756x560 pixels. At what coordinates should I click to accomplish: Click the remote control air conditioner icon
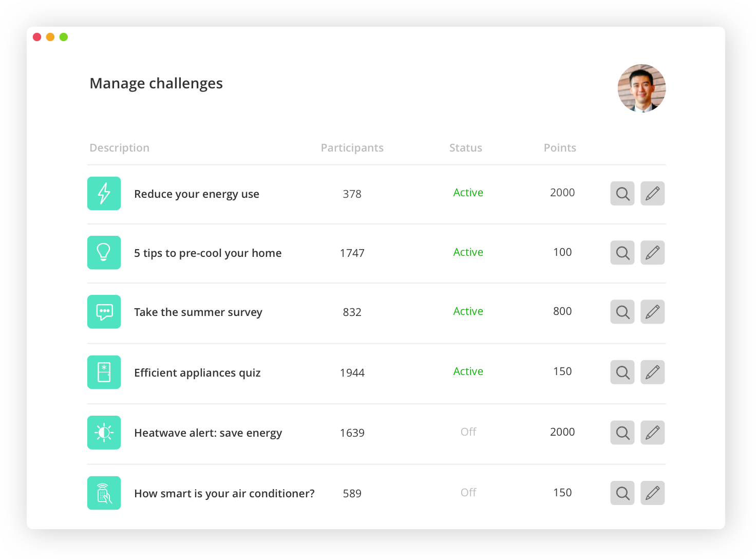coord(104,493)
